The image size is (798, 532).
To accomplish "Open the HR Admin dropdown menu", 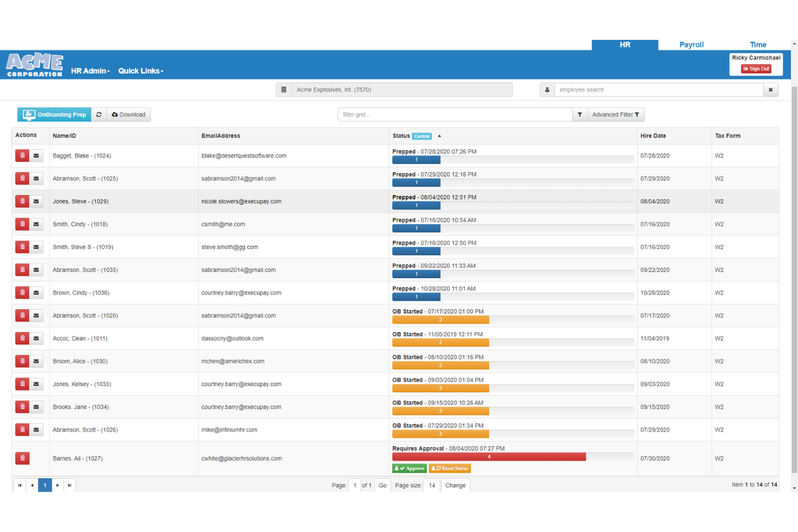I will click(x=91, y=71).
